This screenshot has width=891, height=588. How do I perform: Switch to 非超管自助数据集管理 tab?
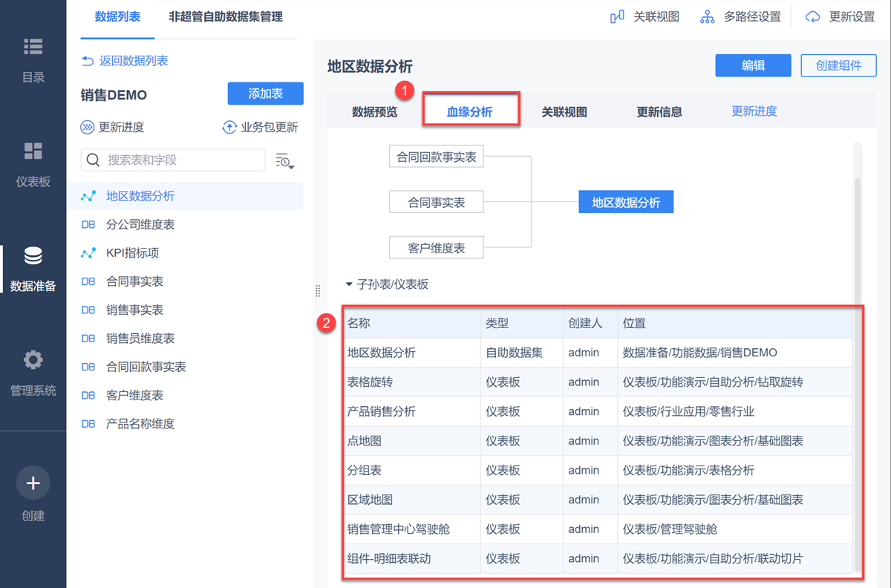(226, 16)
